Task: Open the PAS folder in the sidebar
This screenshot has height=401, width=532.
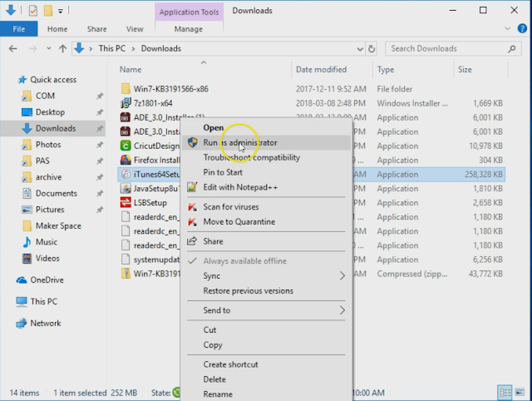Action: (42, 161)
